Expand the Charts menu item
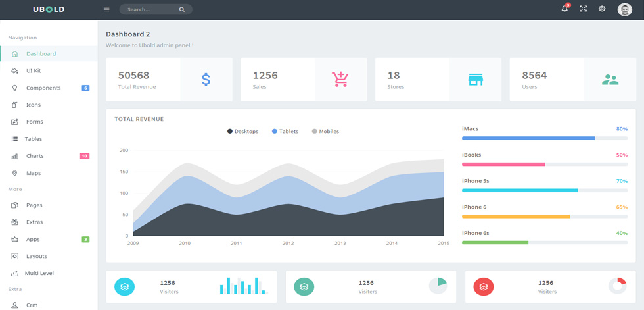This screenshot has height=310, width=644. (x=49, y=156)
